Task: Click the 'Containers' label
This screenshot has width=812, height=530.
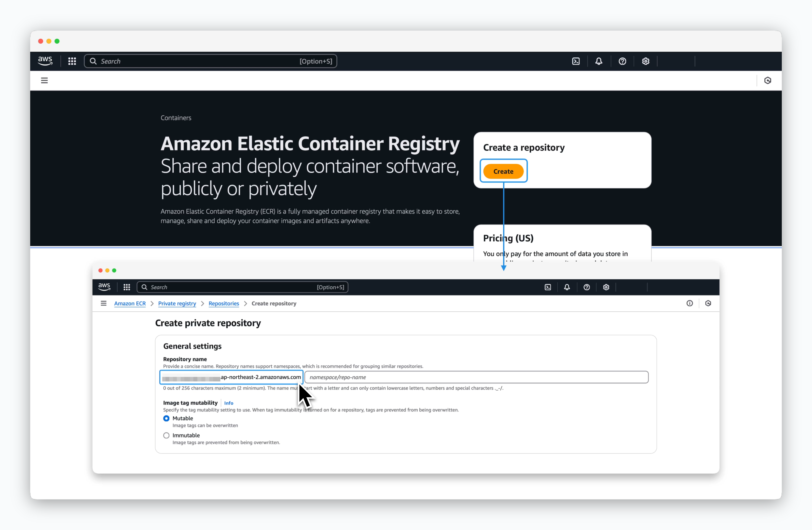Action: tap(176, 118)
